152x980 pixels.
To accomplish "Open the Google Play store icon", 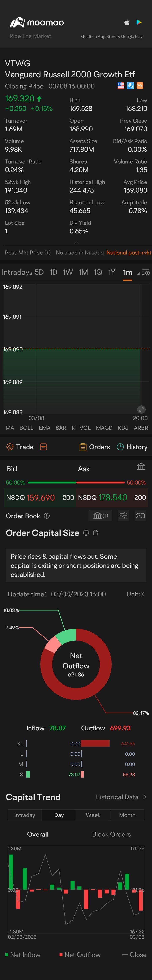I will coord(139,23).
